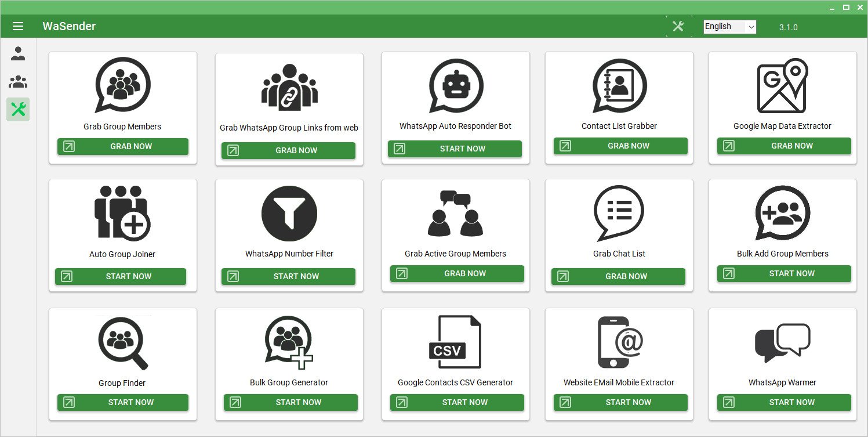The image size is (868, 437).
Task: Click the Google Map Data Extractor icon
Action: [783, 86]
